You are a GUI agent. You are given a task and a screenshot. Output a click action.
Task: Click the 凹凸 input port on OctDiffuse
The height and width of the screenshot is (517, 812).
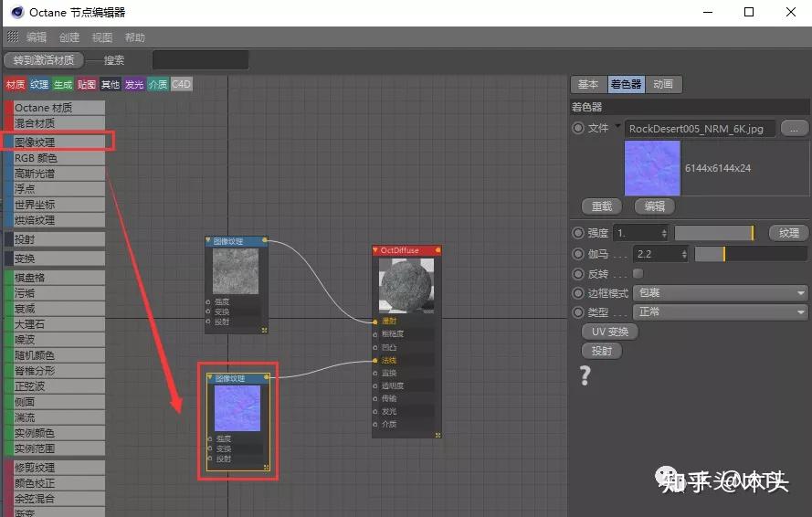coord(374,348)
